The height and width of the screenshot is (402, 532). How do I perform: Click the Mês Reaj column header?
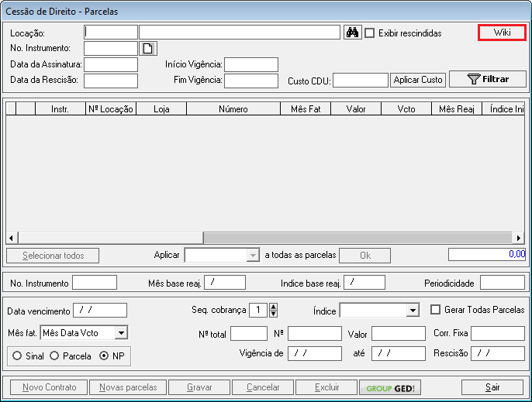tap(457, 108)
